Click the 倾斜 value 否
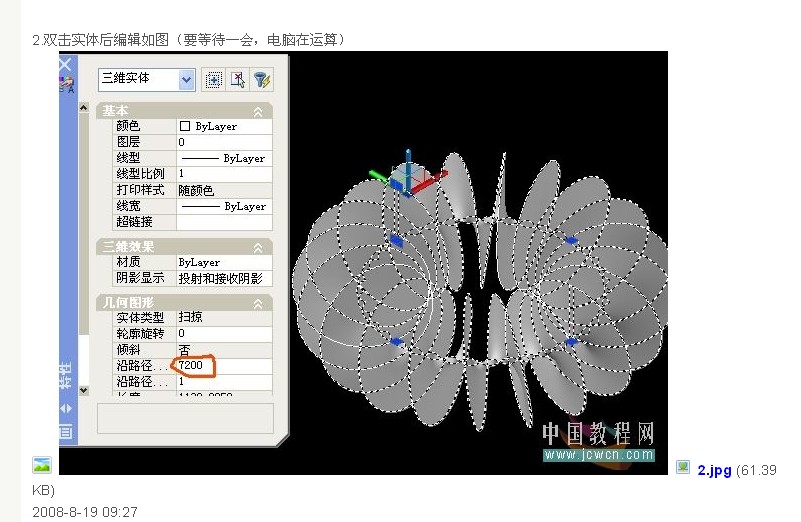This screenshot has height=522, width=801. 224,350
